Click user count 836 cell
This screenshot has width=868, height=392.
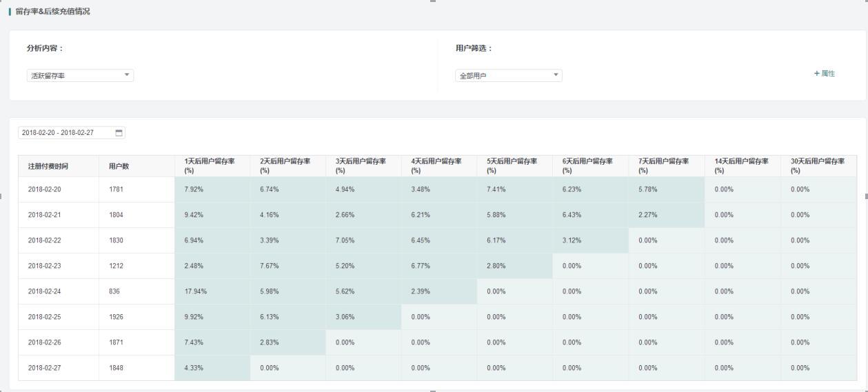pos(114,291)
